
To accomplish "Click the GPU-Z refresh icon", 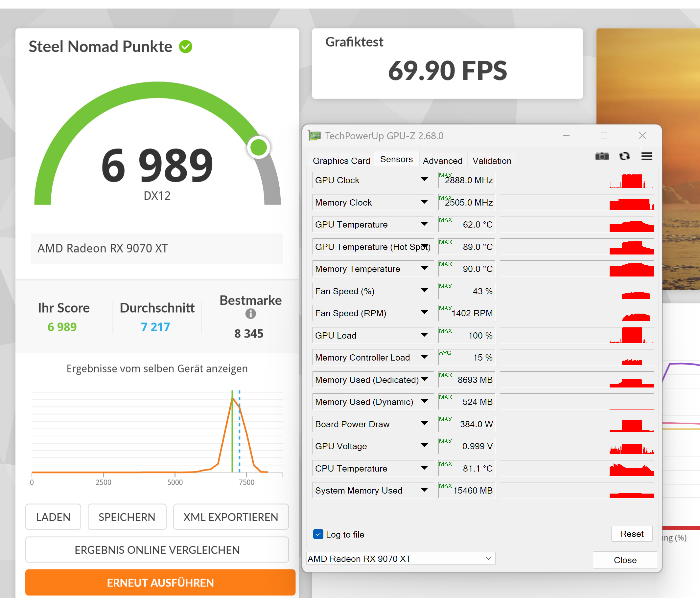I will coord(624,156).
